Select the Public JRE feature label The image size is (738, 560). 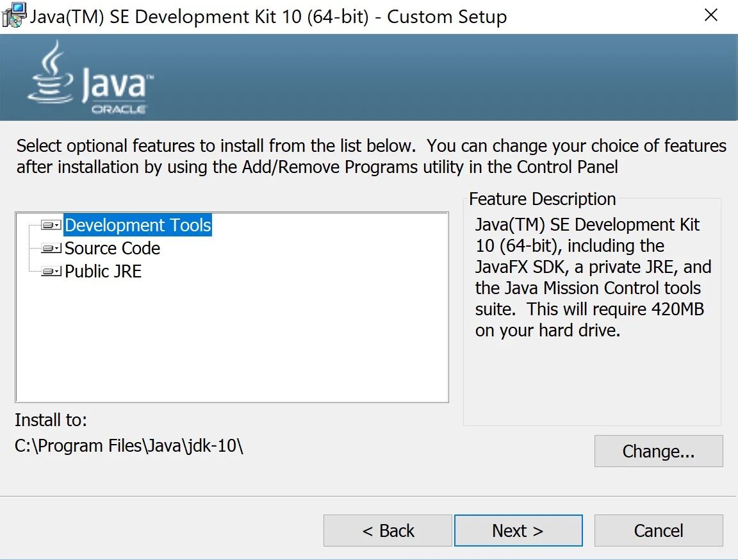pos(103,272)
